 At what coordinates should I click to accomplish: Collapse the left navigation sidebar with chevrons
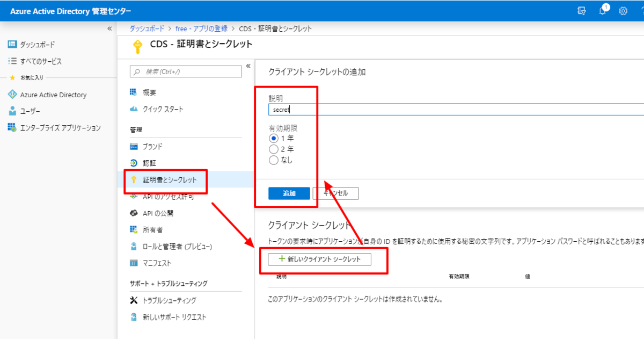[109, 28]
